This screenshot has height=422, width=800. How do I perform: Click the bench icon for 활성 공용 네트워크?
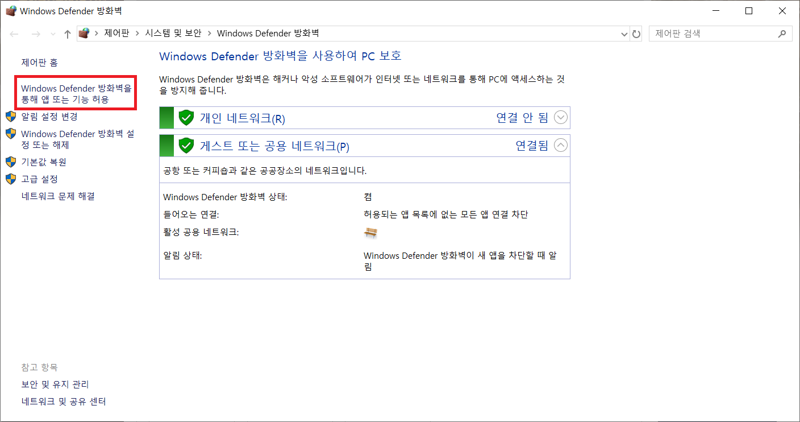371,233
